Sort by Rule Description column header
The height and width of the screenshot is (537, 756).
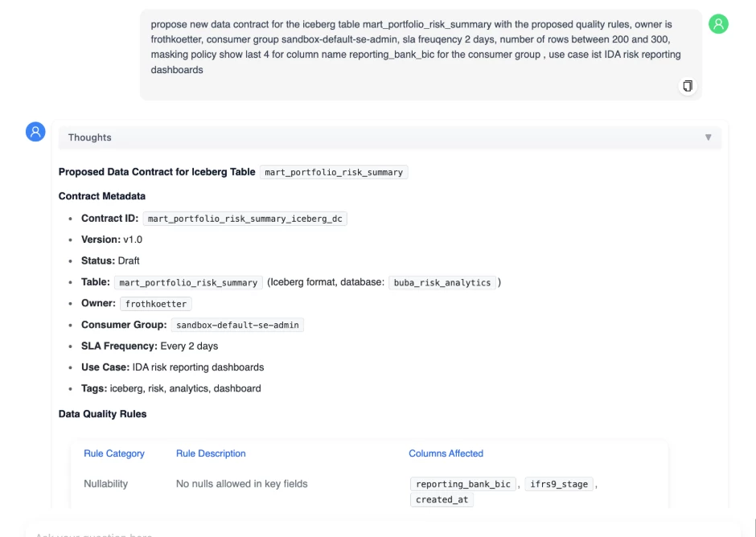click(211, 453)
